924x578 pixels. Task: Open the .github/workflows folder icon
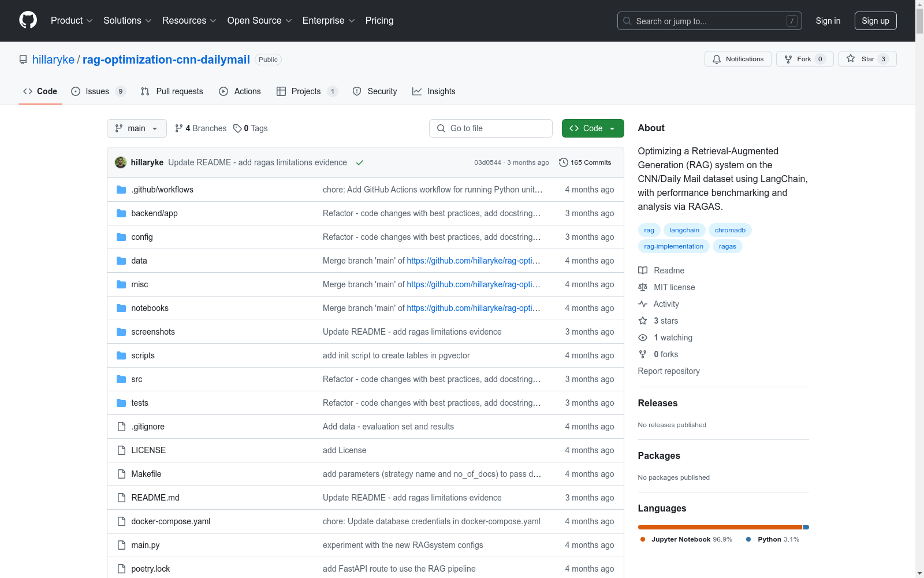[x=121, y=190]
